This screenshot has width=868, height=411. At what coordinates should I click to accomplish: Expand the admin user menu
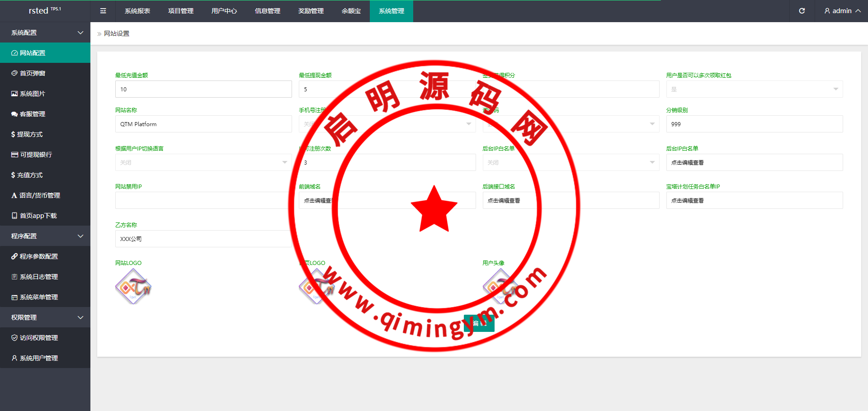842,11
